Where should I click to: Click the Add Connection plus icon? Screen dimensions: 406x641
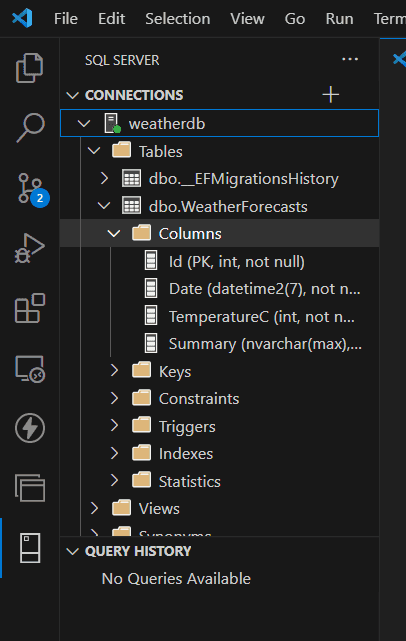point(330,95)
